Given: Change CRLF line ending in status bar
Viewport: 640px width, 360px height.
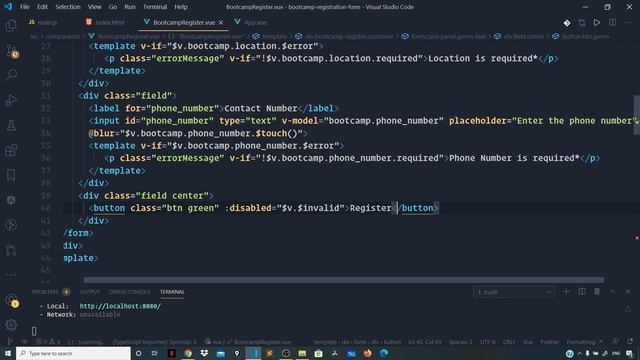Looking at the screenshot, I should pos(509,342).
